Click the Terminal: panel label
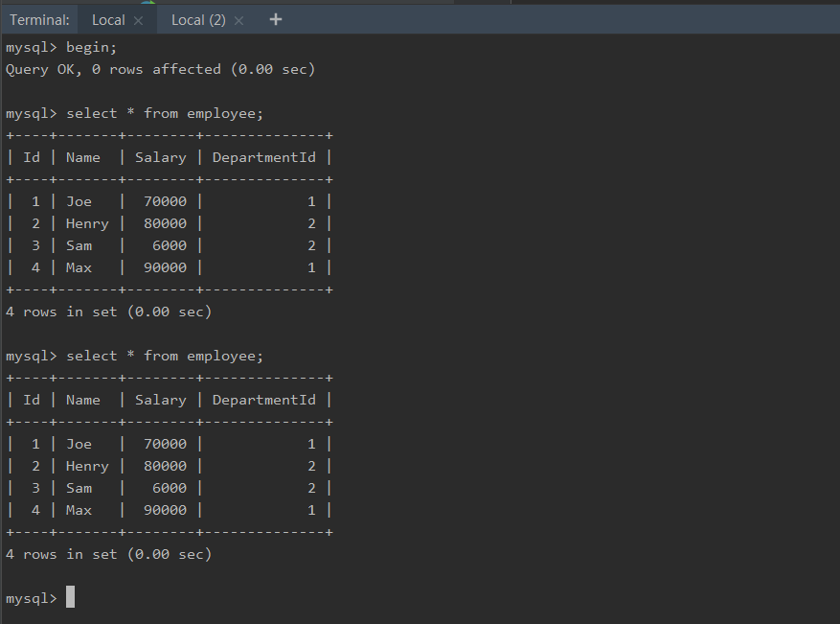The height and width of the screenshot is (624, 840). click(39, 20)
